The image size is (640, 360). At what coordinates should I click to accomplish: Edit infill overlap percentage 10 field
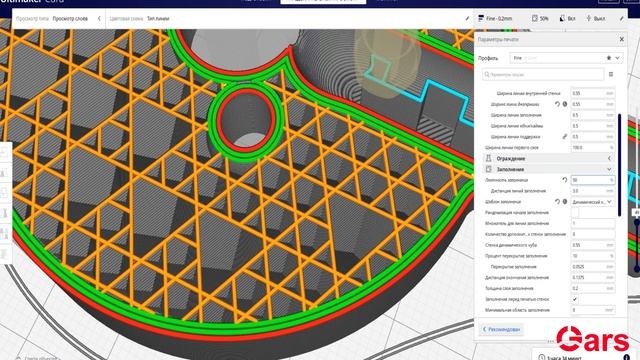click(593, 256)
